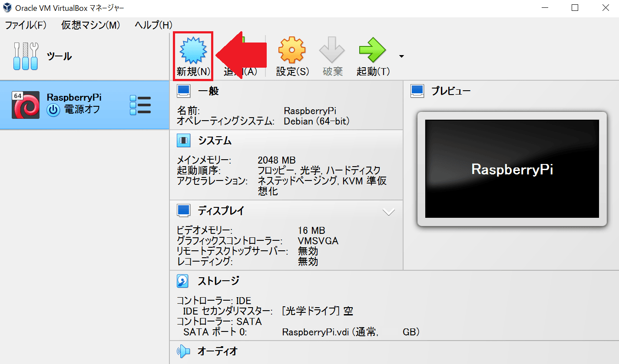The height and width of the screenshot is (364, 619).
Task: Click the 電源オフ status text
Action: click(x=82, y=110)
